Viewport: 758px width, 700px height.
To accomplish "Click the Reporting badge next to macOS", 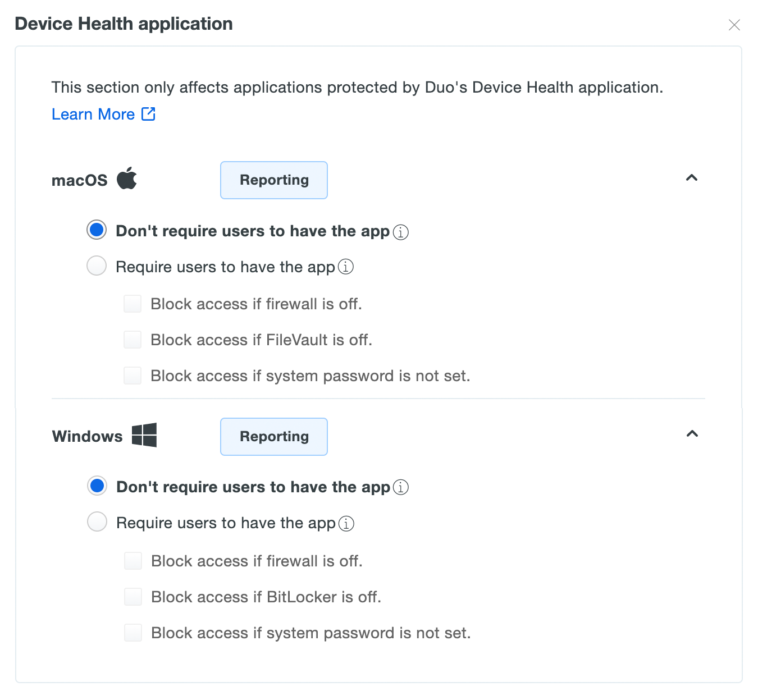I will click(273, 180).
